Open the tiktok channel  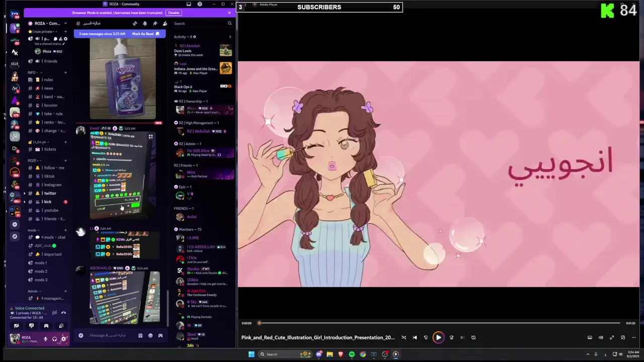click(x=47, y=176)
